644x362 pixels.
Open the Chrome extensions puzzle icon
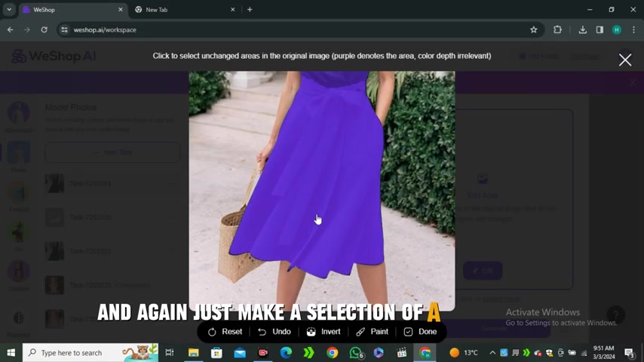pyautogui.click(x=557, y=29)
